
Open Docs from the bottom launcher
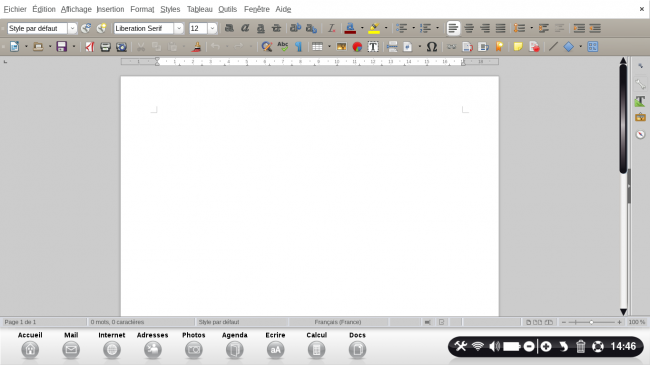point(357,345)
